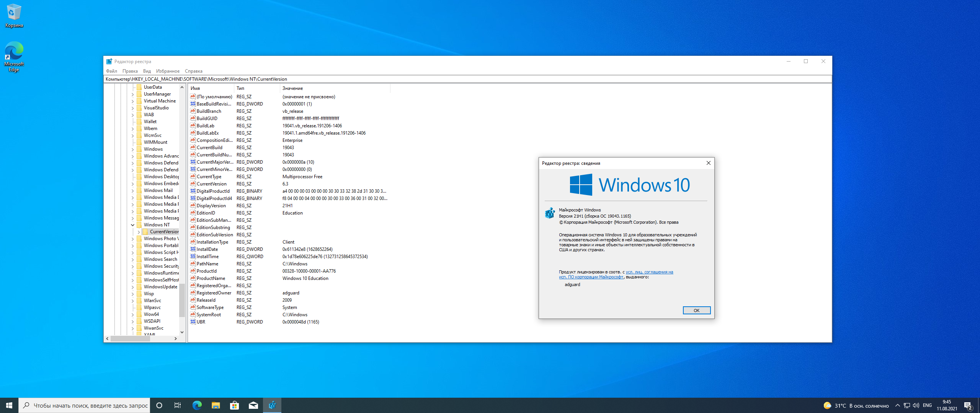Click the taskbar search box
Image resolution: width=980 pixels, height=413 pixels.
(x=84, y=405)
